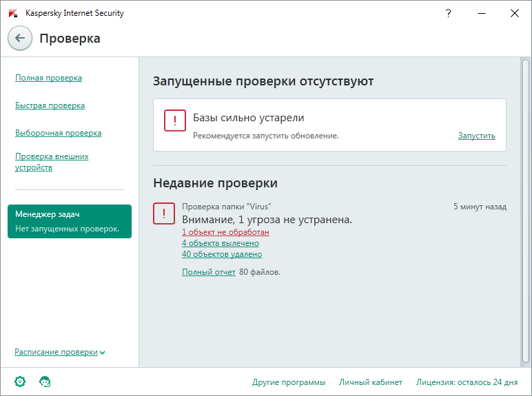Click the recent scan warning icon

(x=164, y=213)
